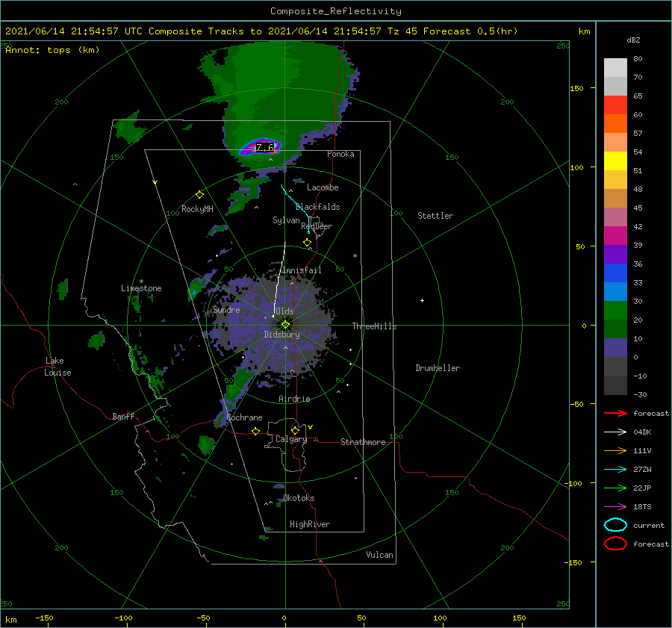Click the yellow diamond marker near RockyMH

(199, 195)
